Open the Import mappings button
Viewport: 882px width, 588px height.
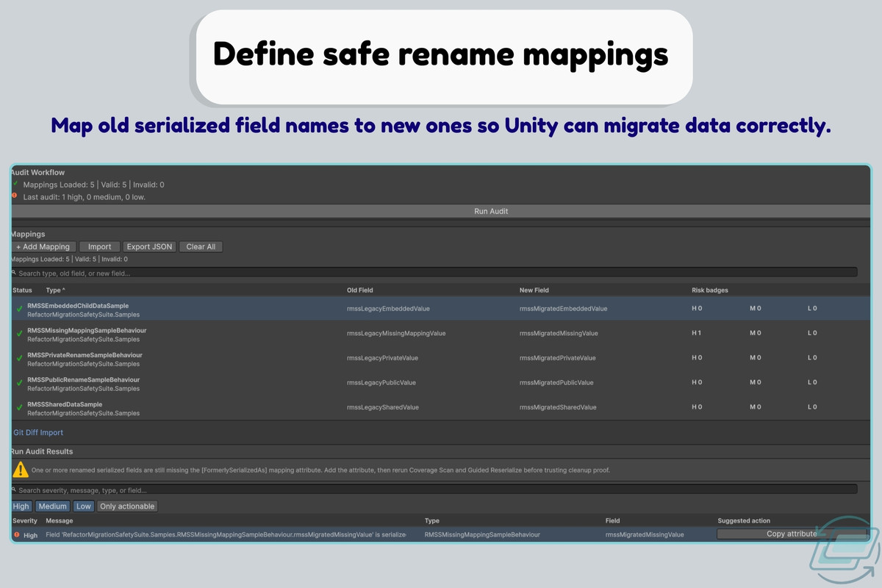[100, 247]
